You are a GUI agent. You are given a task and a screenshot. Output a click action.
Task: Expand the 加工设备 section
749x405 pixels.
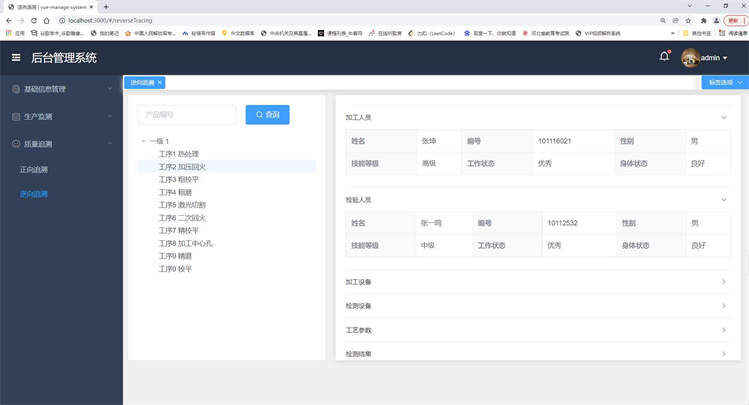pos(537,282)
